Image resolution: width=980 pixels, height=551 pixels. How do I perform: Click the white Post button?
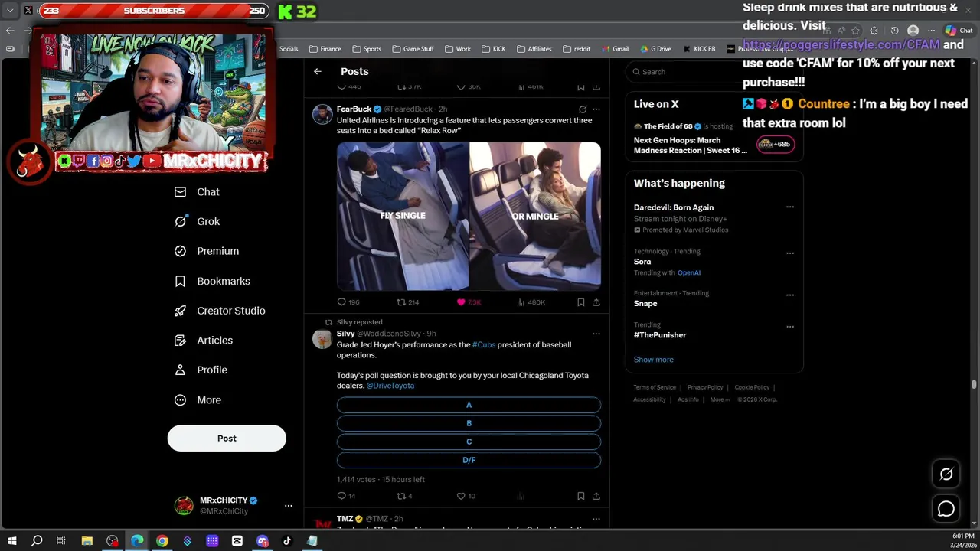227,439
